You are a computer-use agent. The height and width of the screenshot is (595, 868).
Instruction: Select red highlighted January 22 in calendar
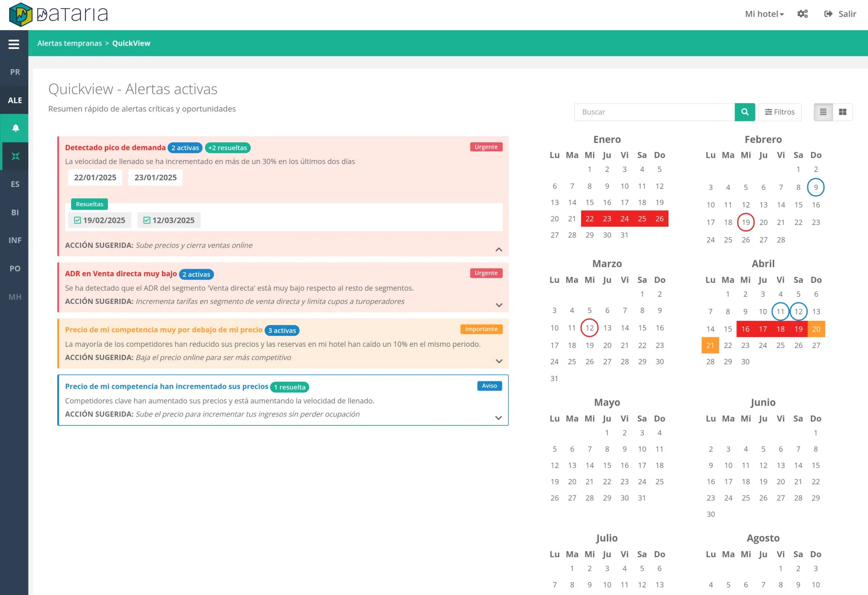[x=589, y=219]
